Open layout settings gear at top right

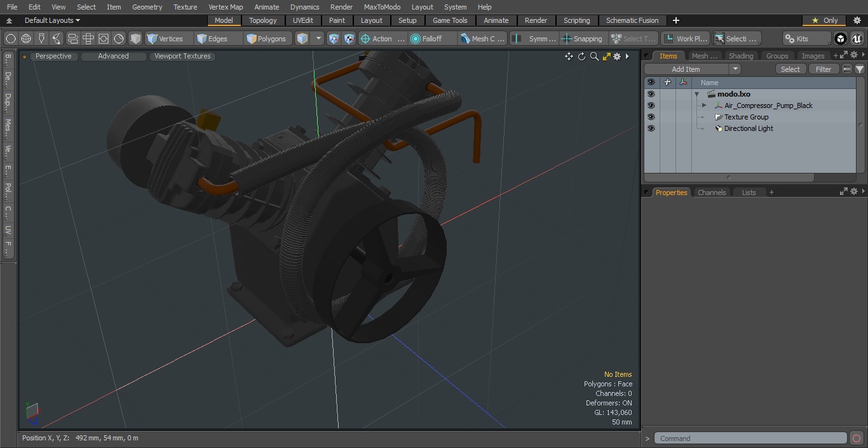(857, 20)
